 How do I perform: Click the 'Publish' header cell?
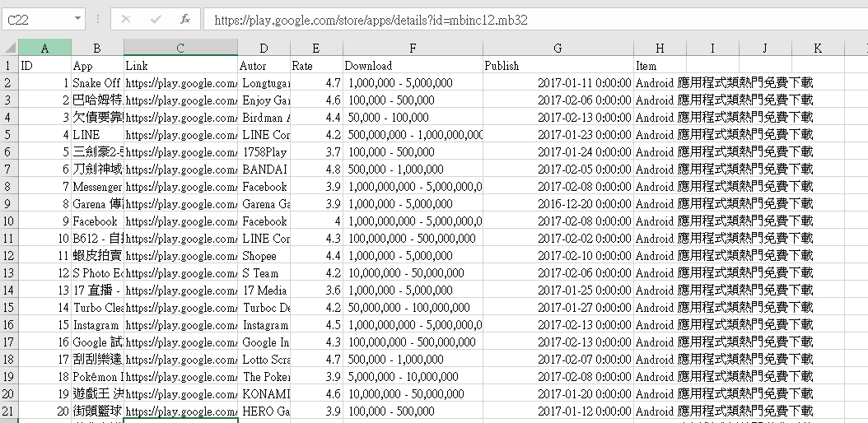(558, 66)
